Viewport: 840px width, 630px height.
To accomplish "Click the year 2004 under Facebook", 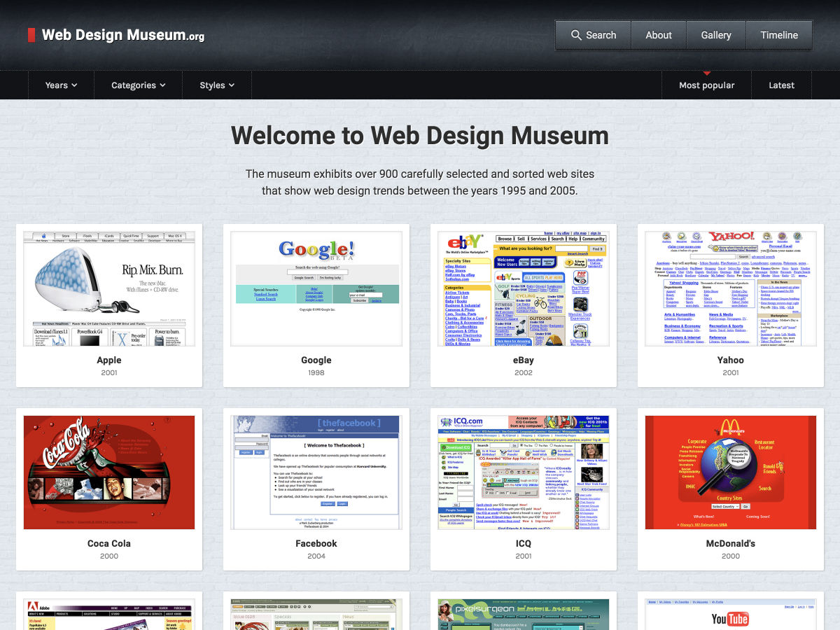I will click(x=316, y=556).
